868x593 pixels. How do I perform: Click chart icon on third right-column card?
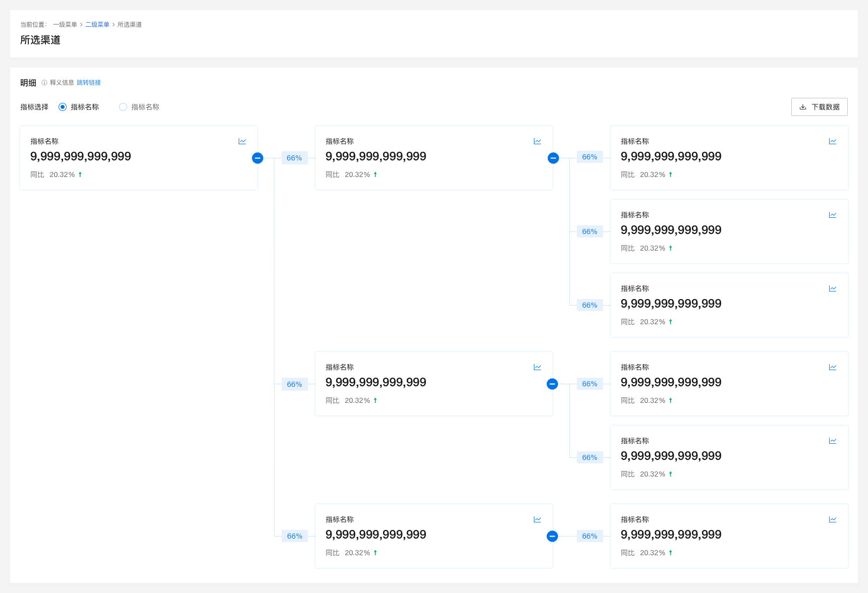[x=833, y=289]
